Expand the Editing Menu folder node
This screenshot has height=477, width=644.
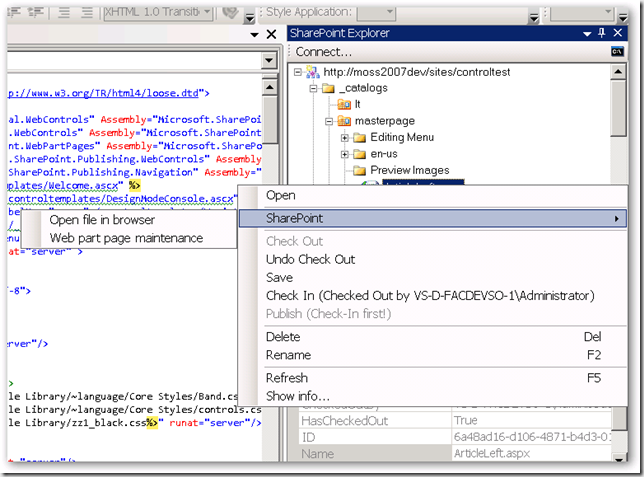345,138
